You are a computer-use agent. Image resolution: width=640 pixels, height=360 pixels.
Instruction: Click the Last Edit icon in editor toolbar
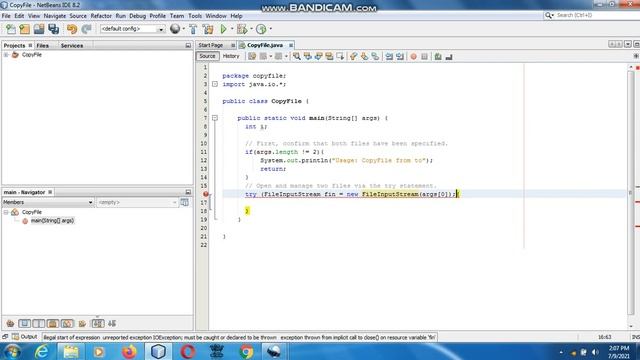(252, 56)
